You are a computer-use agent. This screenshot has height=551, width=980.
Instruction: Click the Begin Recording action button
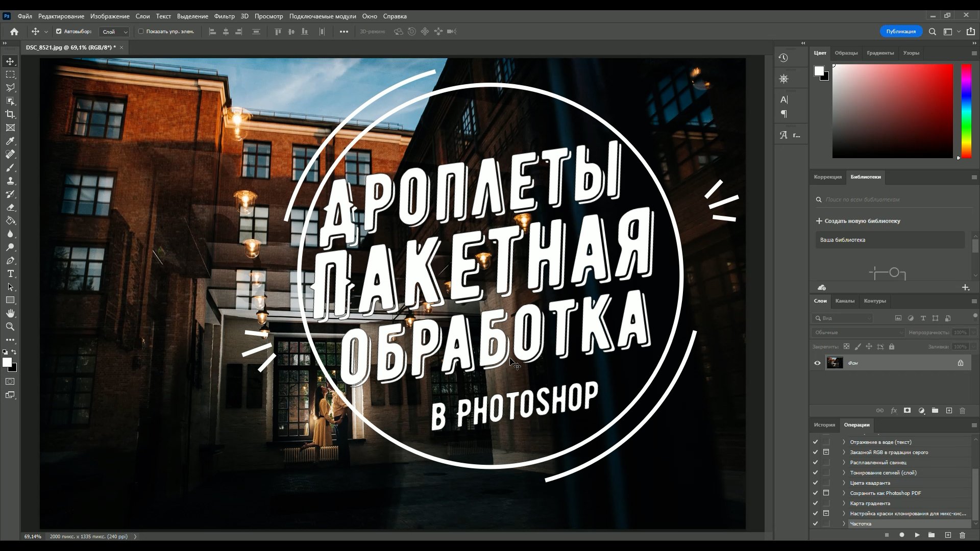click(x=902, y=535)
